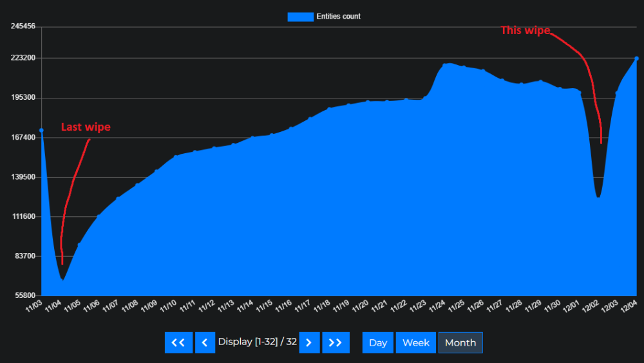Go to previous page using single-left arrow
644x363 pixels.
pyautogui.click(x=205, y=342)
